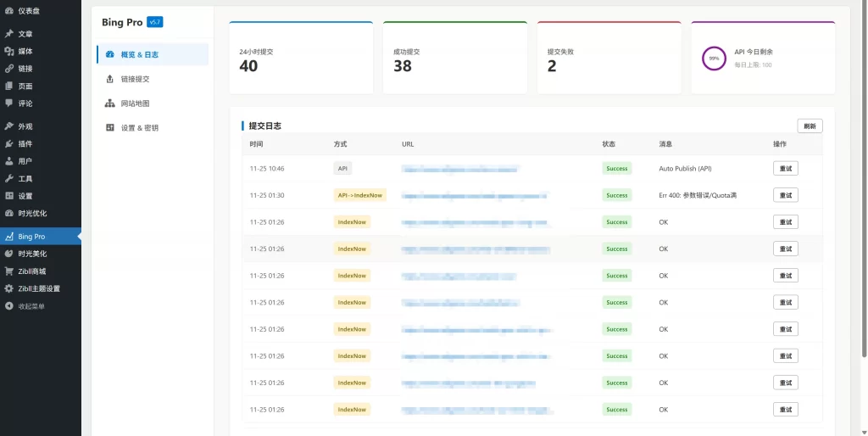Click the API quota remaining progress ring
Image resolution: width=868 pixels, height=436 pixels.
(x=715, y=59)
